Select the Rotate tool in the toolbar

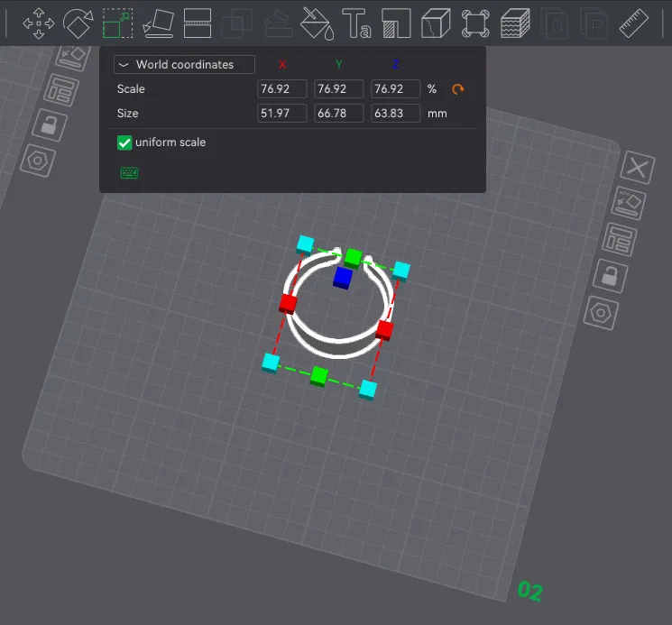[x=78, y=23]
